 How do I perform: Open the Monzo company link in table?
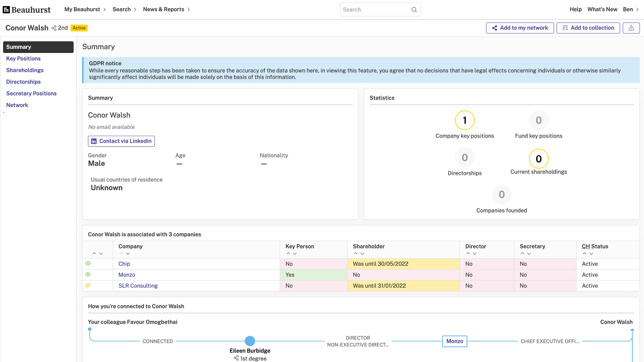127,275
